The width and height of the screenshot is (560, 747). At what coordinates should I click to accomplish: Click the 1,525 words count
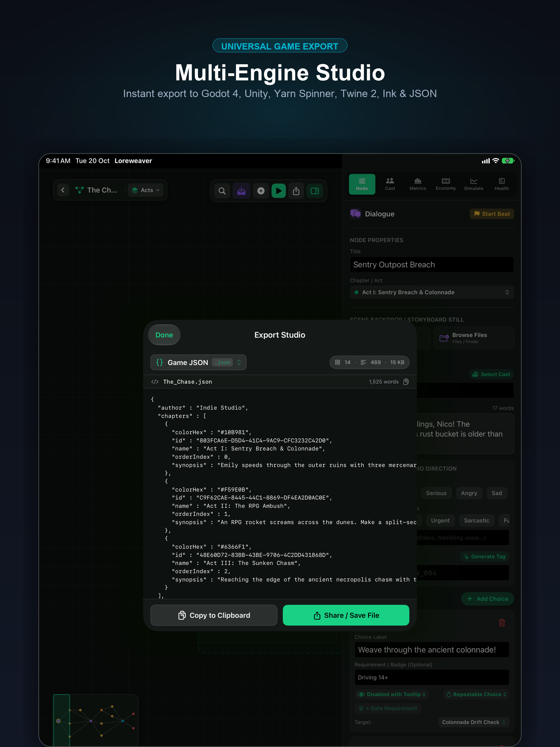coord(384,382)
